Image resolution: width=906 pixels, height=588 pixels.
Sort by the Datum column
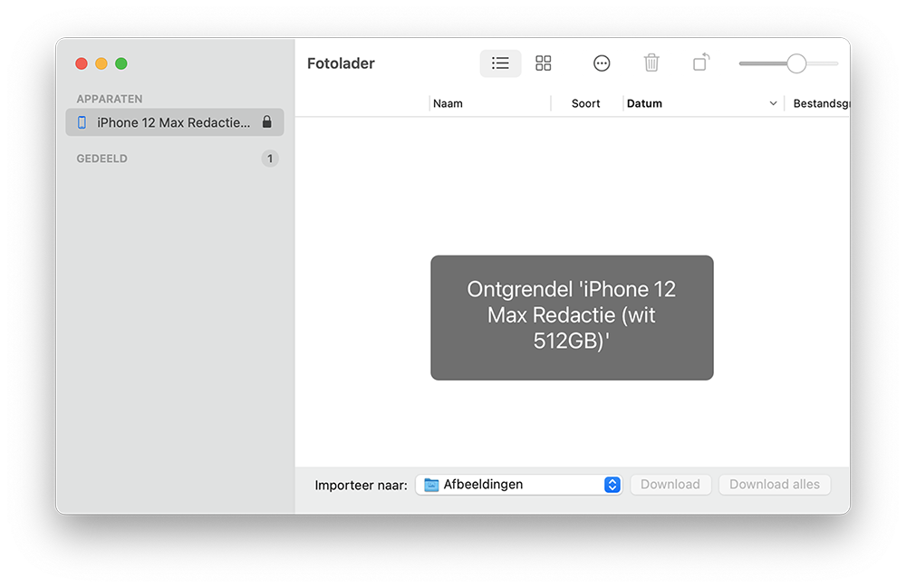pos(644,103)
